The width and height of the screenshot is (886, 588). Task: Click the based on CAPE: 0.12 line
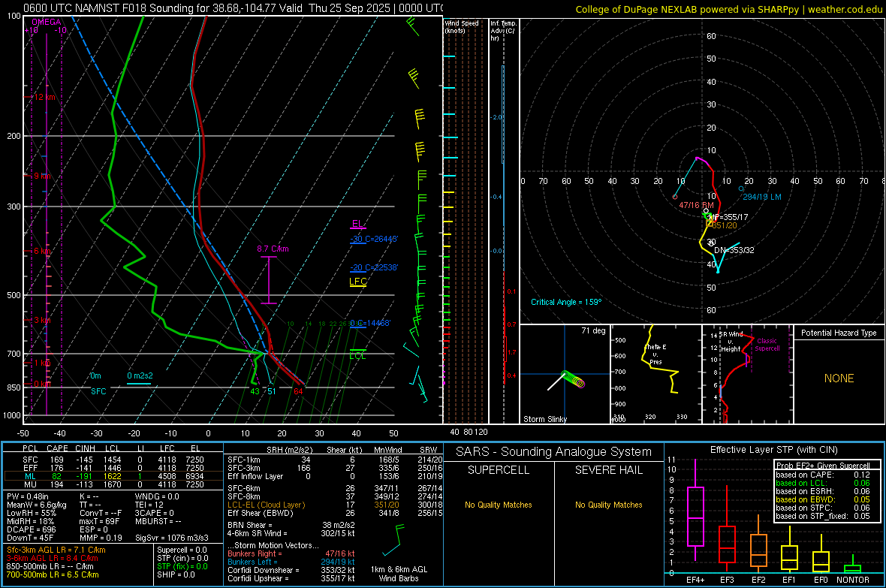click(x=823, y=475)
